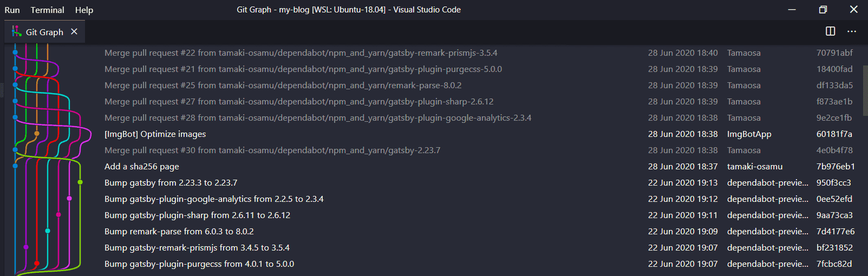The height and width of the screenshot is (276, 868).
Task: Switch to the Git Graph tab
Action: click(44, 32)
